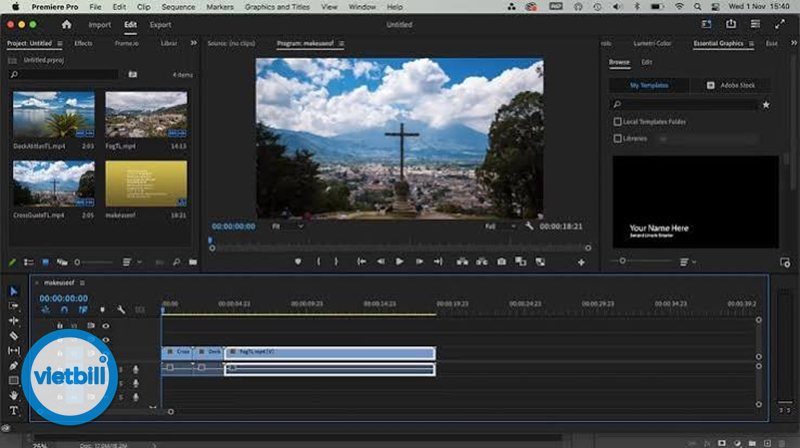The image size is (800, 448).
Task: Toggle linked selection in timeline
Action: pyautogui.click(x=83, y=310)
